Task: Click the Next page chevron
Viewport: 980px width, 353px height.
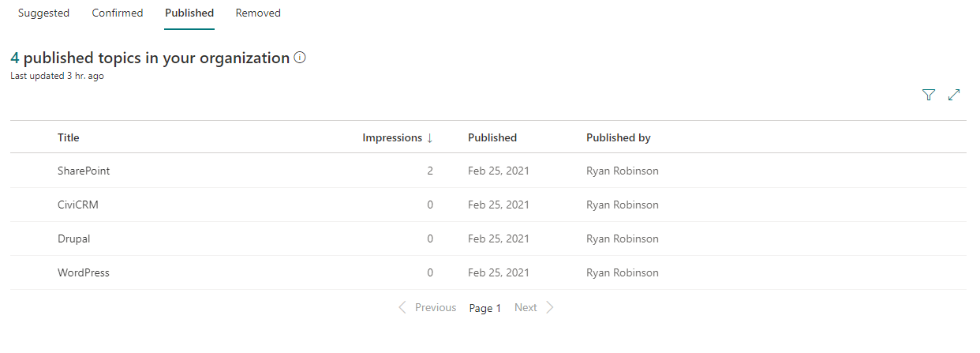Action: pyautogui.click(x=550, y=307)
